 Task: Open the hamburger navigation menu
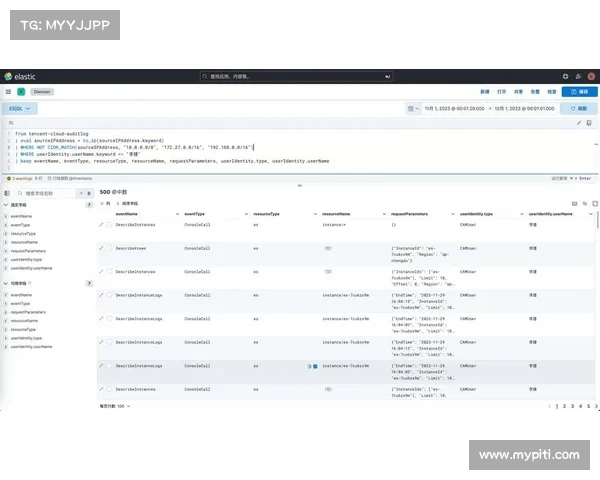pos(7,91)
